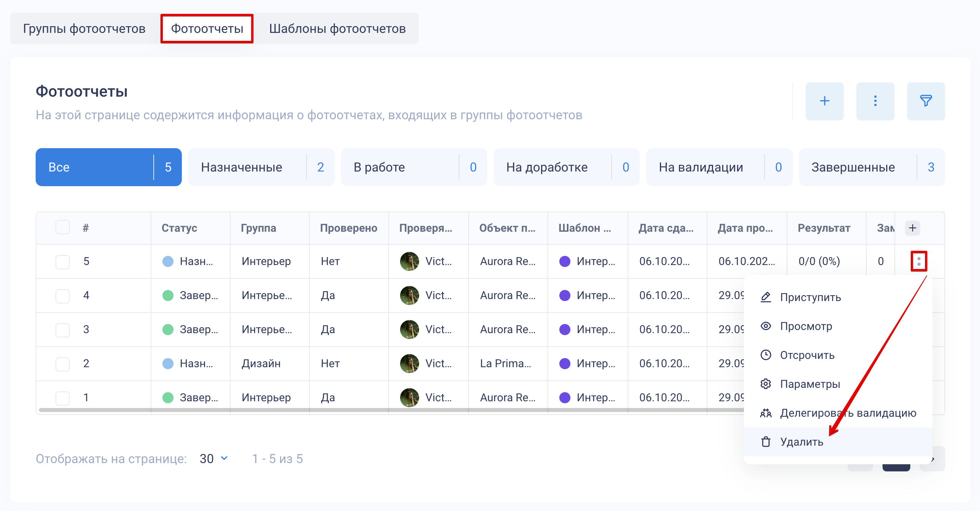Click the eye icon for Просмотр

tap(766, 326)
